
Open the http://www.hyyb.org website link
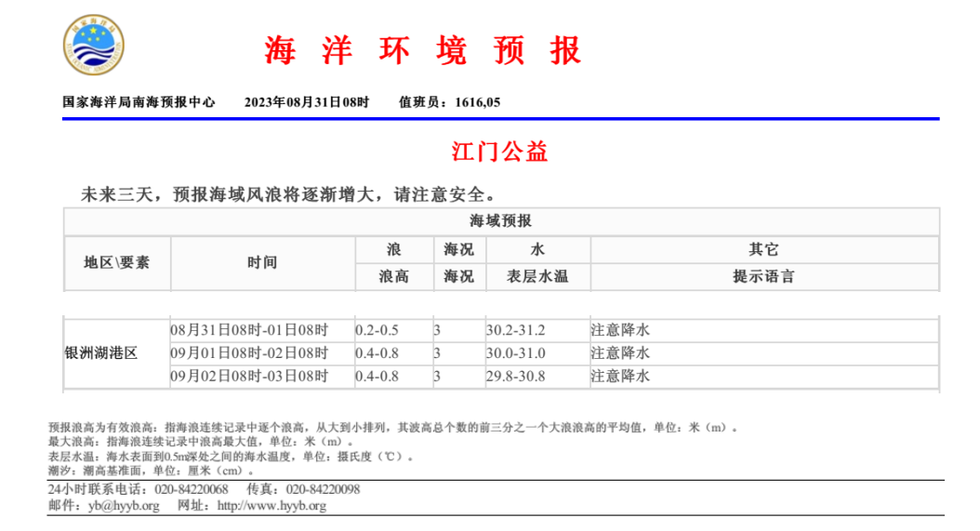click(271, 506)
